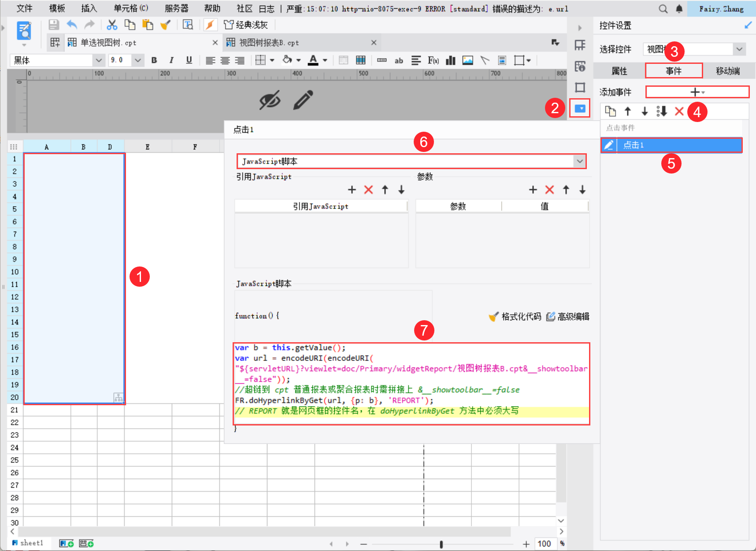Click the red delete event icon
756x551 pixels.
click(679, 111)
